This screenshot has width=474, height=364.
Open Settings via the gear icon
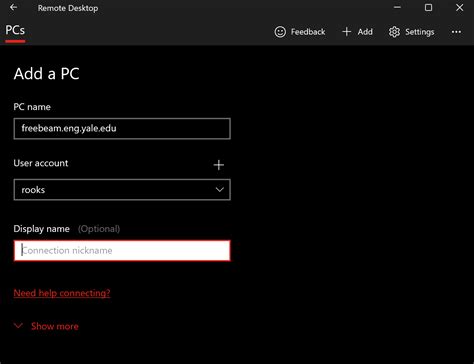(411, 32)
